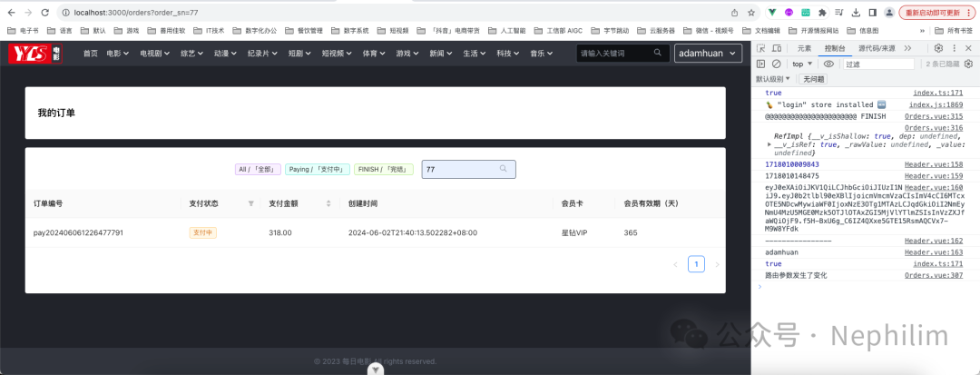The height and width of the screenshot is (375, 980).
Task: Open the 纪录片 nav dropdown
Action: [x=262, y=54]
